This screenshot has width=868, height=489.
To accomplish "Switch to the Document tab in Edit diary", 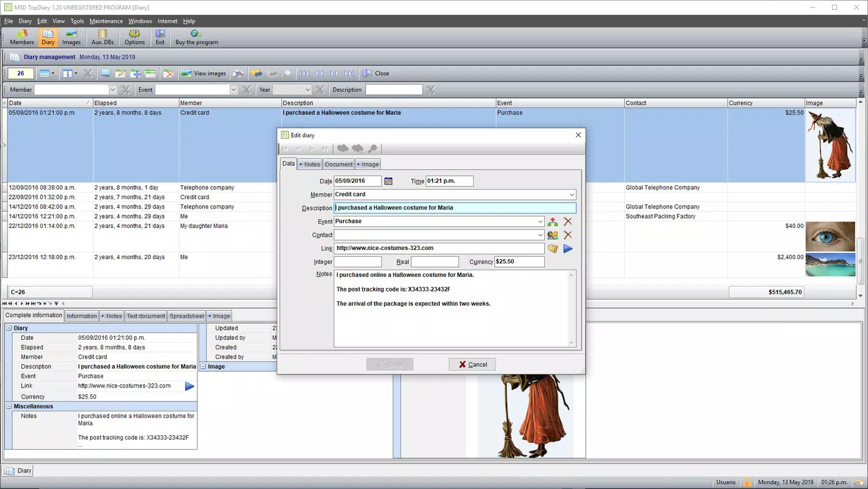I will click(338, 164).
